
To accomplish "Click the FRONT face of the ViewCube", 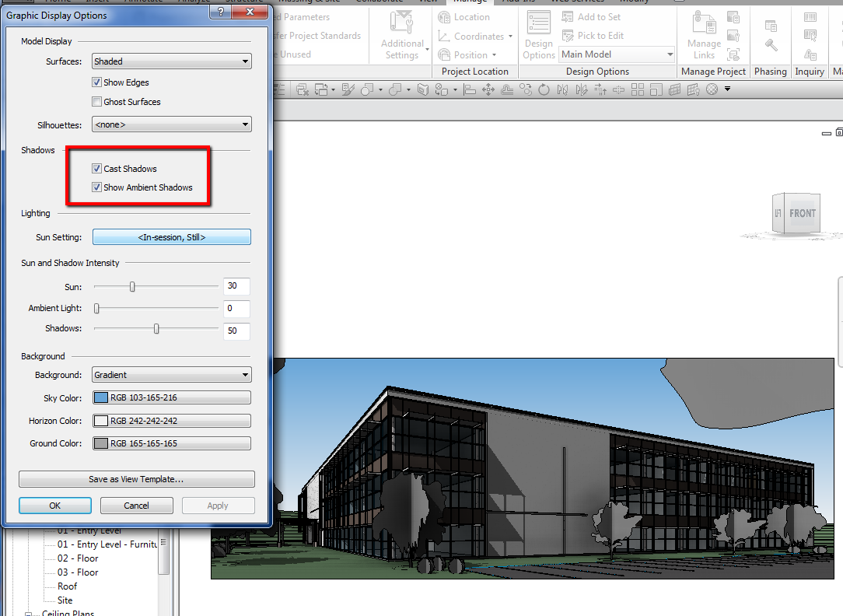I will tap(802, 213).
